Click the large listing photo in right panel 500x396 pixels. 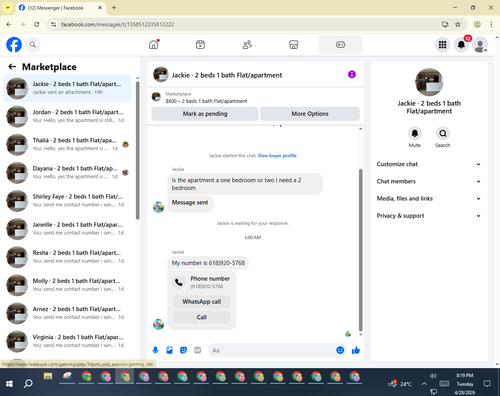(x=429, y=82)
